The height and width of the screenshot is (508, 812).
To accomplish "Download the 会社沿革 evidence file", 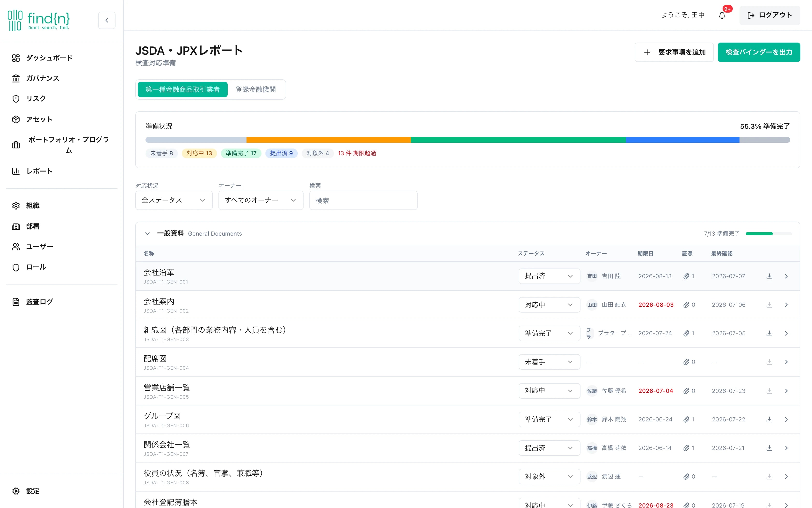I will [x=769, y=276].
